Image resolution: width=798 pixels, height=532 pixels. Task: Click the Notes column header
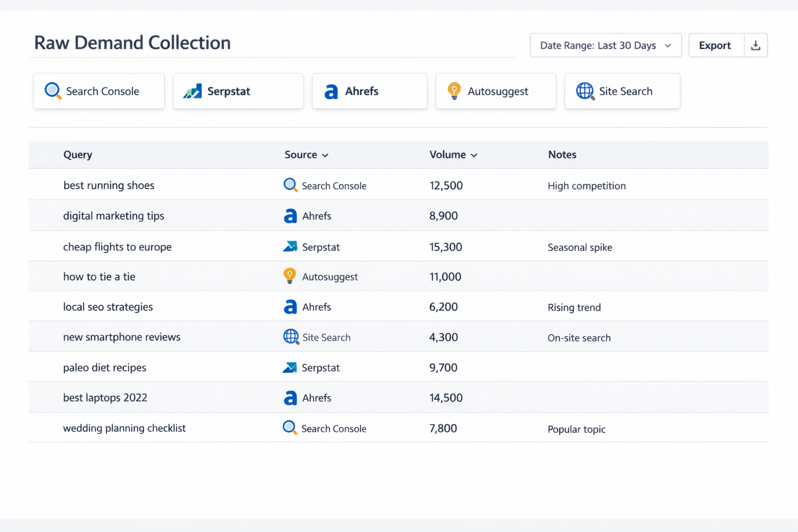coord(562,155)
